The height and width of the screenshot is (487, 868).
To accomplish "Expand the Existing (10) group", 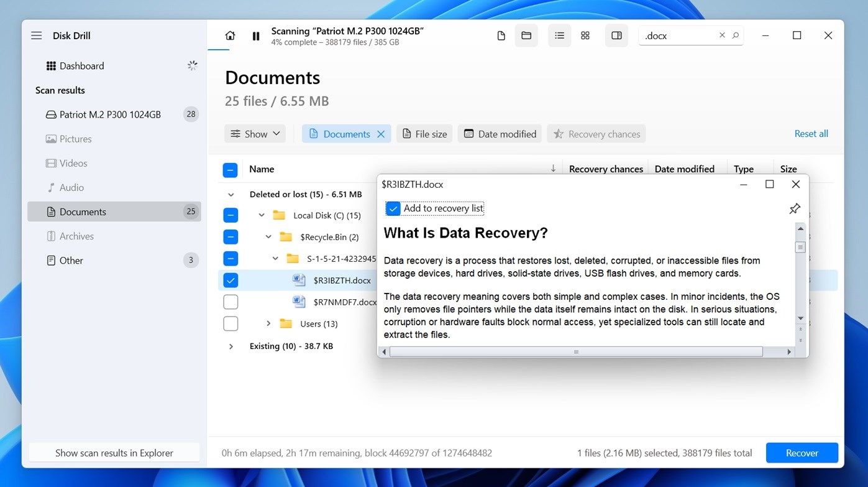I will click(x=231, y=346).
